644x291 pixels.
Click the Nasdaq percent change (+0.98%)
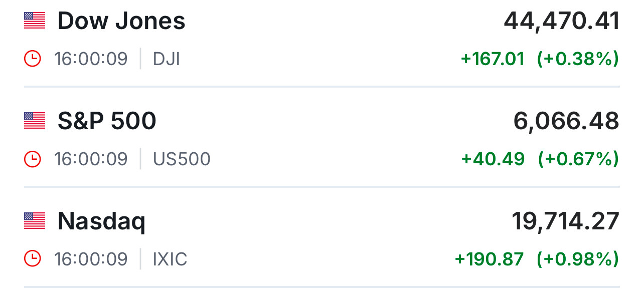(578, 259)
